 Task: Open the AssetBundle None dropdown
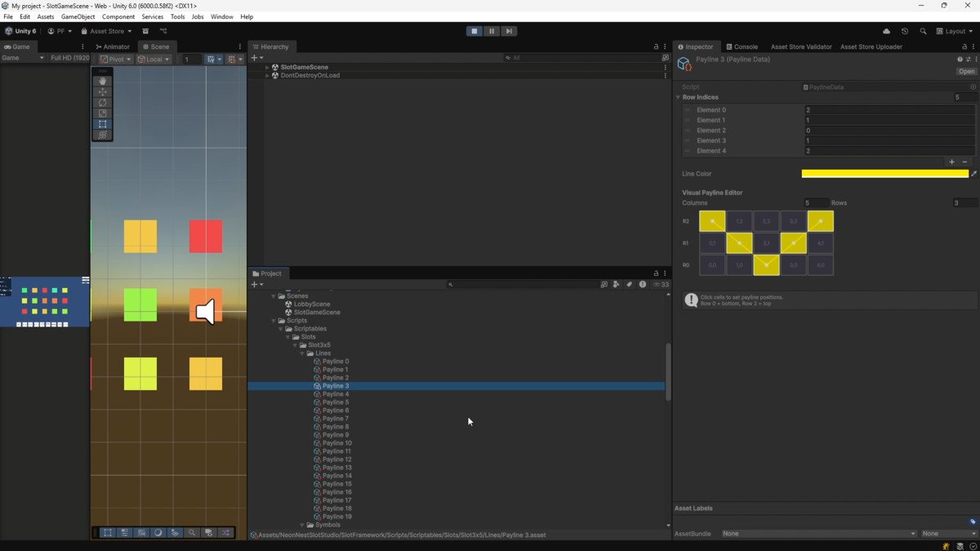coord(818,533)
